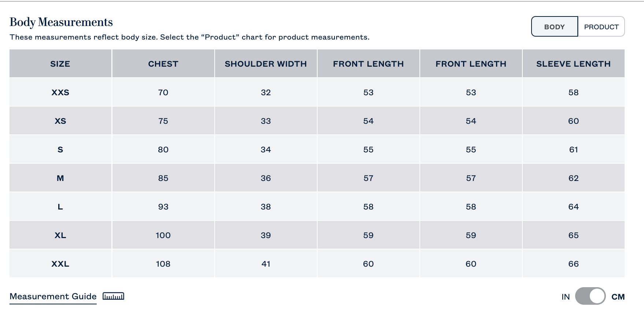Click the sleeve length value 66
The image size is (644, 315).
coord(573,264)
